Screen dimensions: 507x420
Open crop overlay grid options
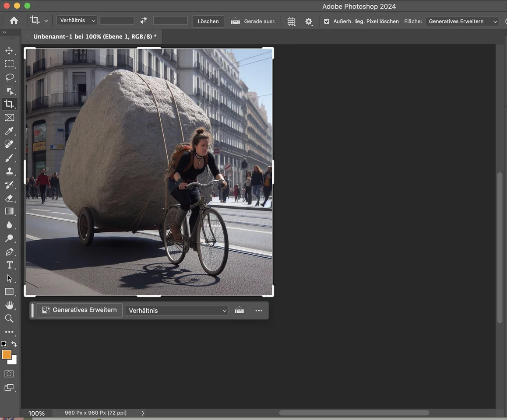(x=291, y=21)
